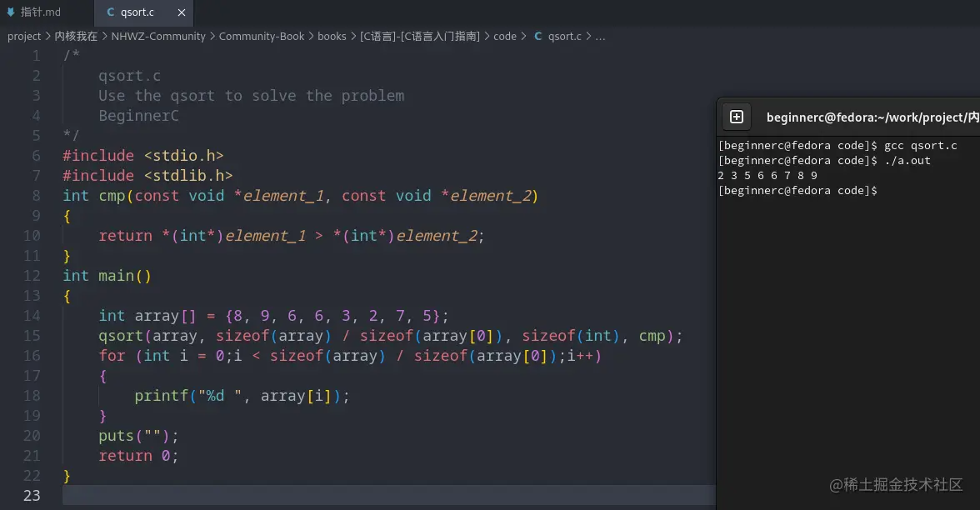Viewport: 980px width, 510px height.
Task: Open the books breadcrumb folder
Action: 332,37
